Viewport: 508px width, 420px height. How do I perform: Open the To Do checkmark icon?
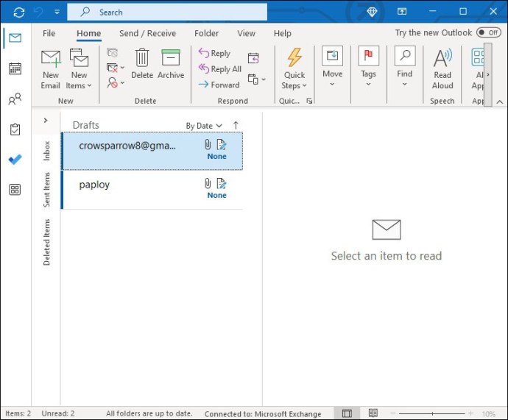(x=15, y=159)
